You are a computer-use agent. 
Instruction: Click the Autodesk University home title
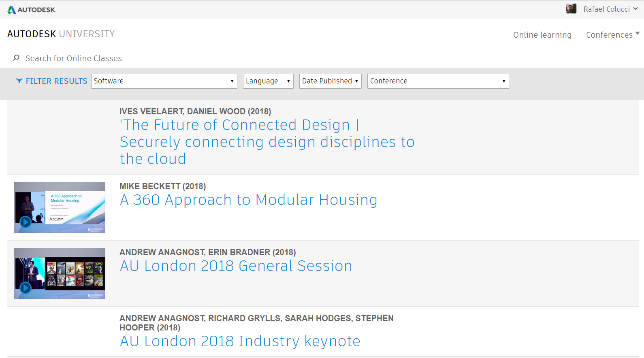(x=61, y=34)
